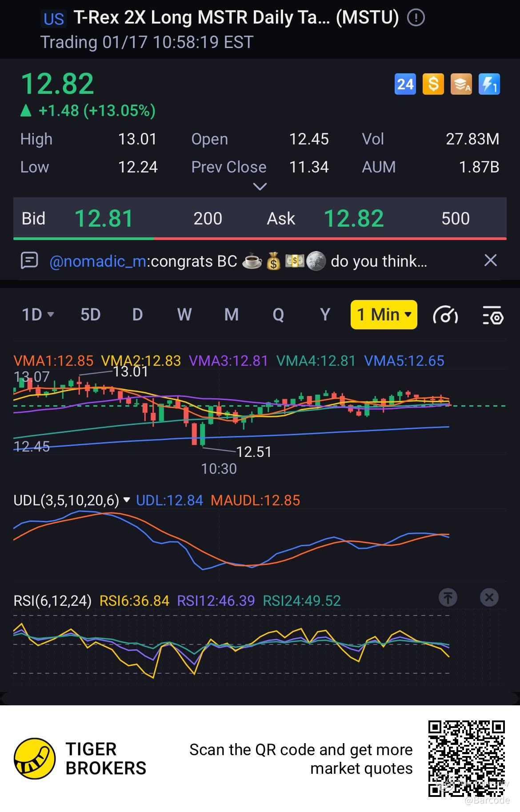Switch to the M monthly chart tab
Viewport: 520px width, 812px height.
click(232, 315)
